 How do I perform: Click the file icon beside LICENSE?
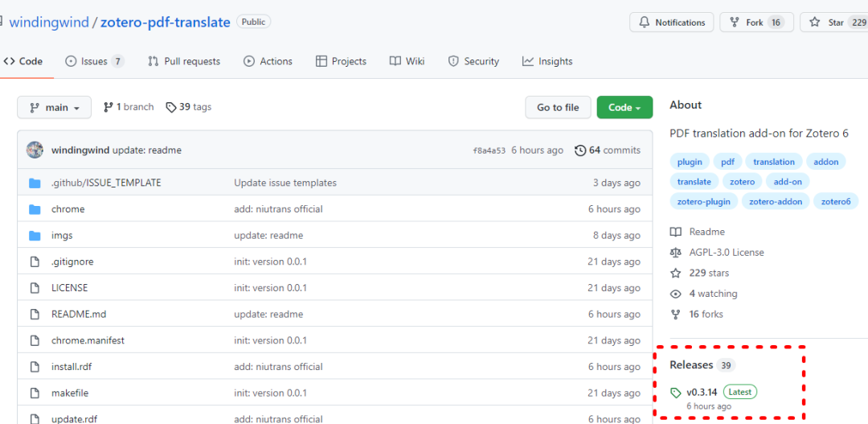point(35,288)
